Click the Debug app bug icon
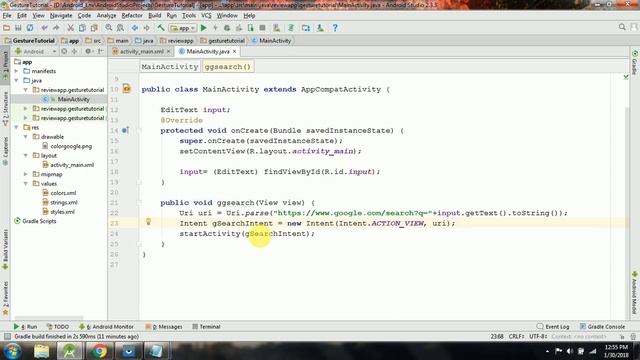The height and width of the screenshot is (360, 640). tap(227, 28)
